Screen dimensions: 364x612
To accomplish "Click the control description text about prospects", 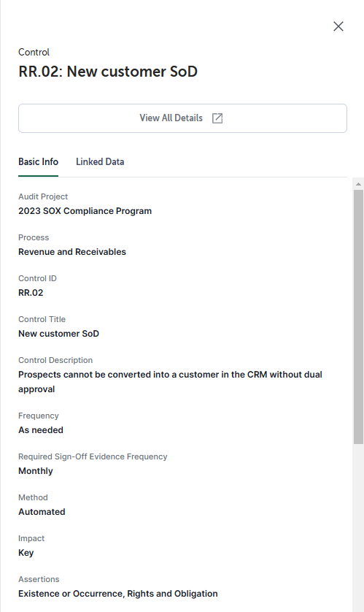I will tap(170, 382).
